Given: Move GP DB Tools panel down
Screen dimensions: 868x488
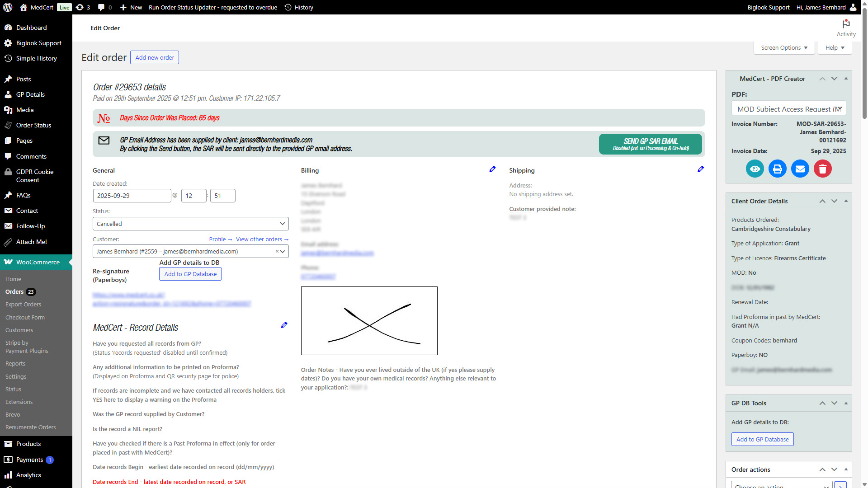Looking at the screenshot, I should (834, 403).
